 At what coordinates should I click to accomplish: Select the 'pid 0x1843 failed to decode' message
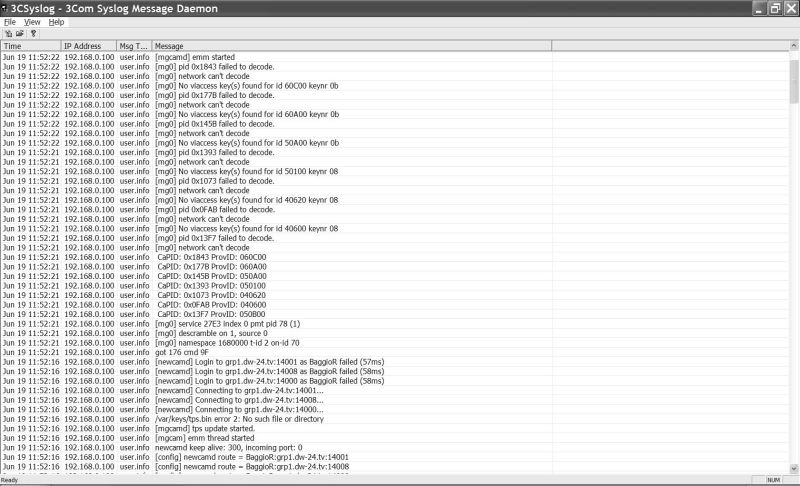pyautogui.click(x=214, y=67)
